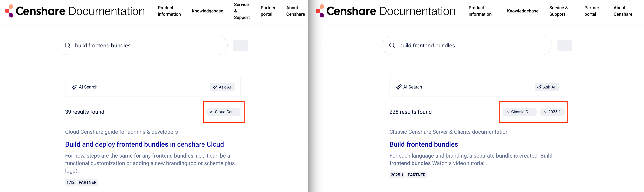Open the left Partner portal menu
Image resolution: width=644 pixels, height=192 pixels.
[268, 11]
